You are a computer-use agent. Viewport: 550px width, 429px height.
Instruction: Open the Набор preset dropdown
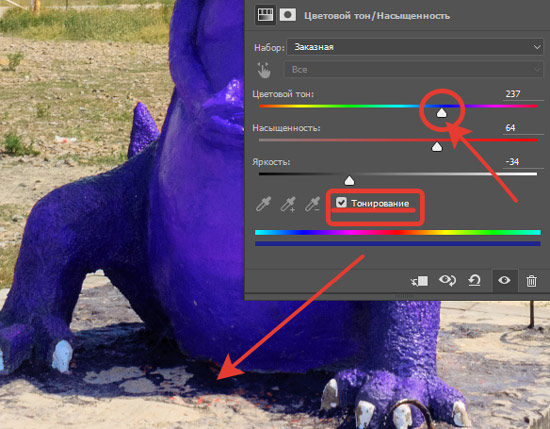pos(415,47)
